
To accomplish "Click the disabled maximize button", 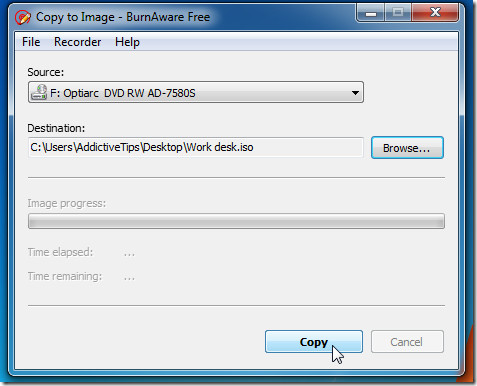I will point(398,13).
